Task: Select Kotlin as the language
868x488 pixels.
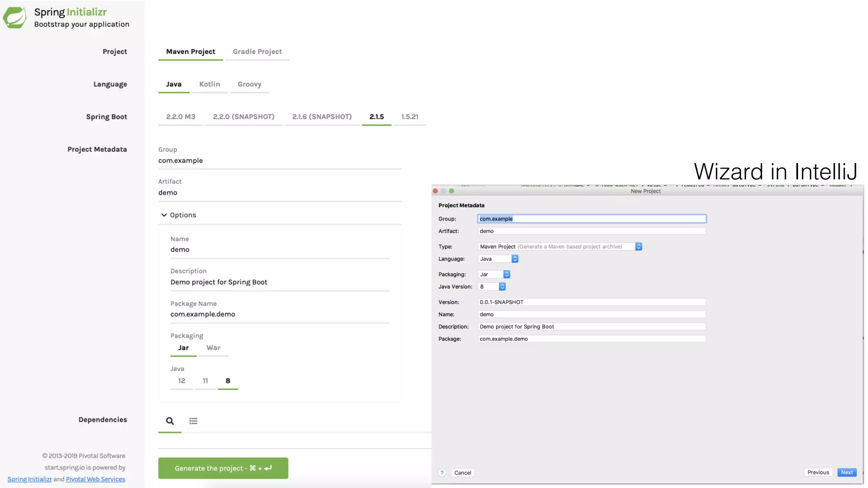Action: [x=209, y=84]
